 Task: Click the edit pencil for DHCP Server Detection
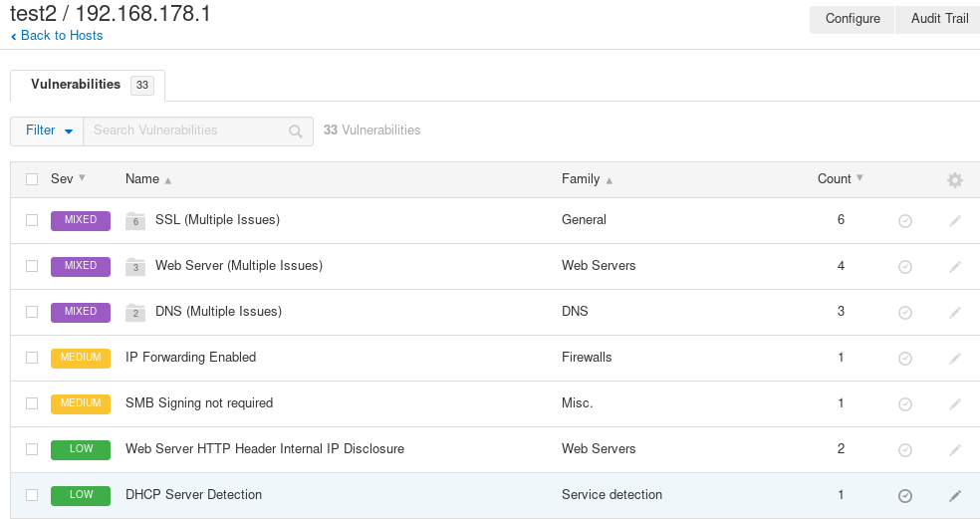click(954, 496)
